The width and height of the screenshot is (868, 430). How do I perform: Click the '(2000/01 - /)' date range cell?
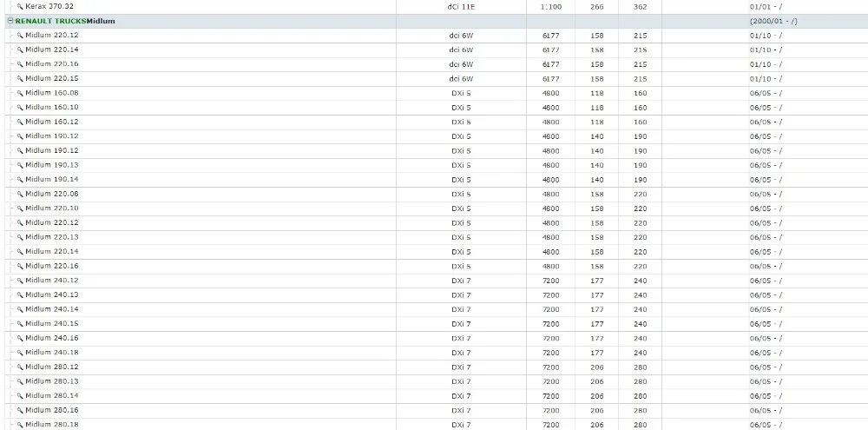point(773,21)
